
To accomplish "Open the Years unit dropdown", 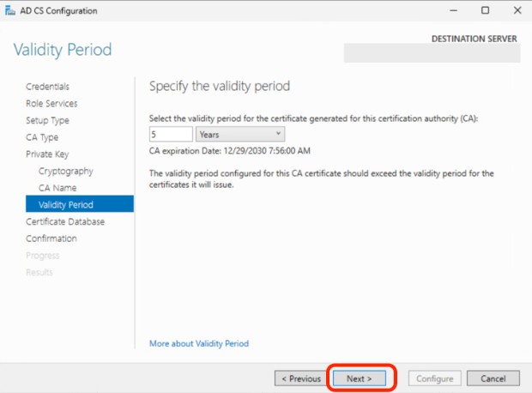I will pos(240,134).
